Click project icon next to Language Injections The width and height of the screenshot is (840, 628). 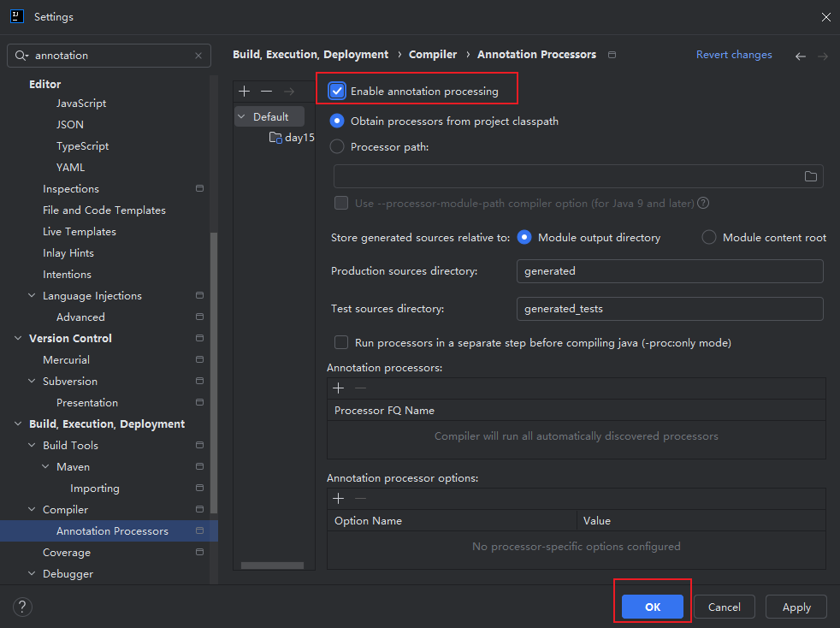point(200,295)
